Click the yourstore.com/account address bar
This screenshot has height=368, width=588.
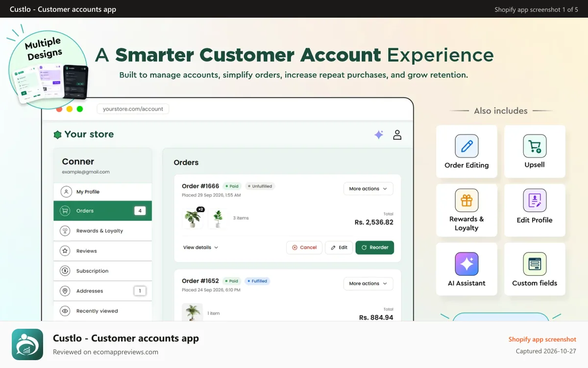pyautogui.click(x=133, y=109)
